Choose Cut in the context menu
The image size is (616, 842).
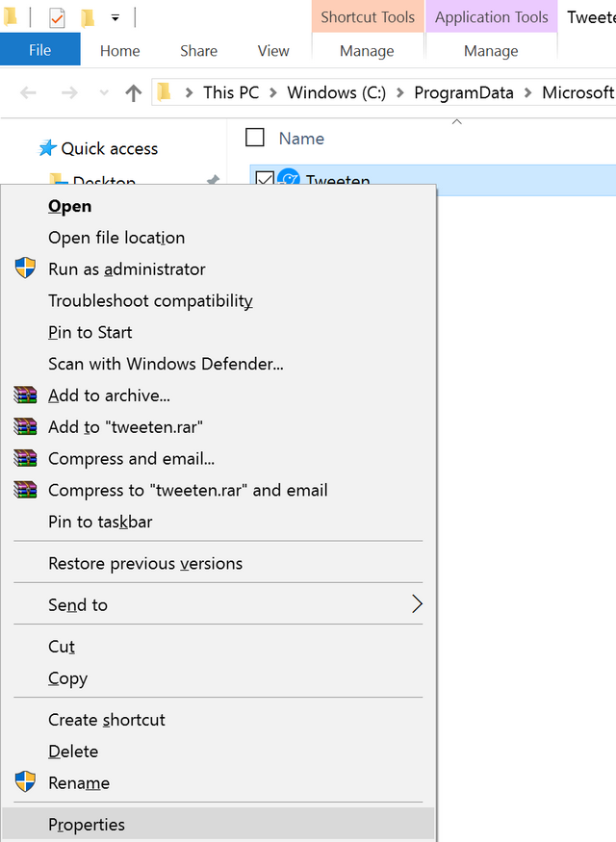[x=218, y=647]
